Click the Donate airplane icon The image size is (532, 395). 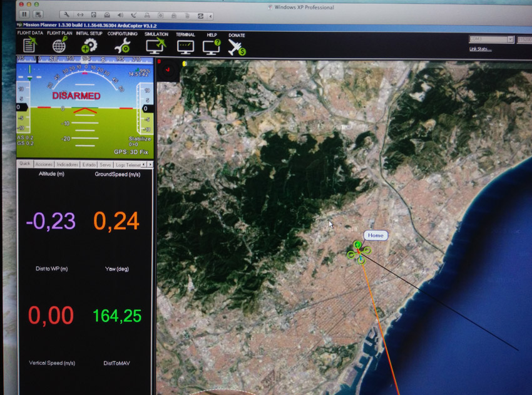pos(237,45)
